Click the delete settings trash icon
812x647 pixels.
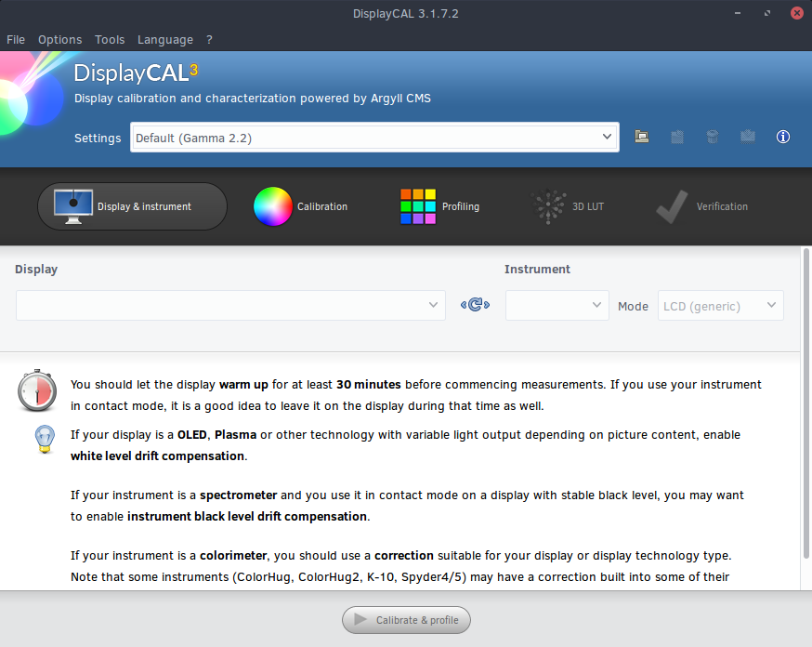tap(712, 137)
